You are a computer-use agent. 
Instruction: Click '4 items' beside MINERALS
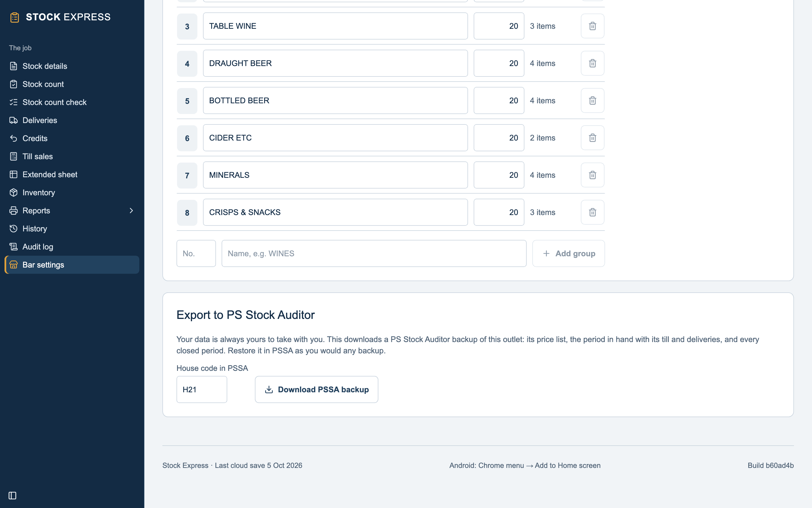542,175
